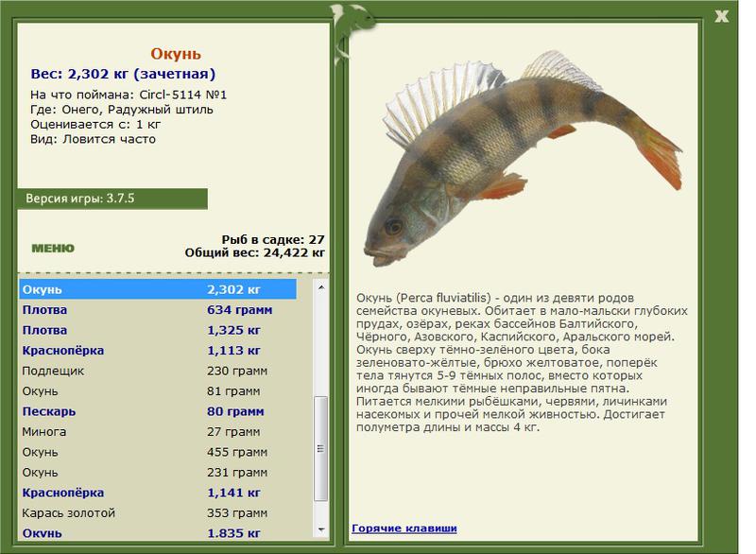Select the Окунь 231 грамм entry
The height and width of the screenshot is (554, 756).
click(158, 472)
